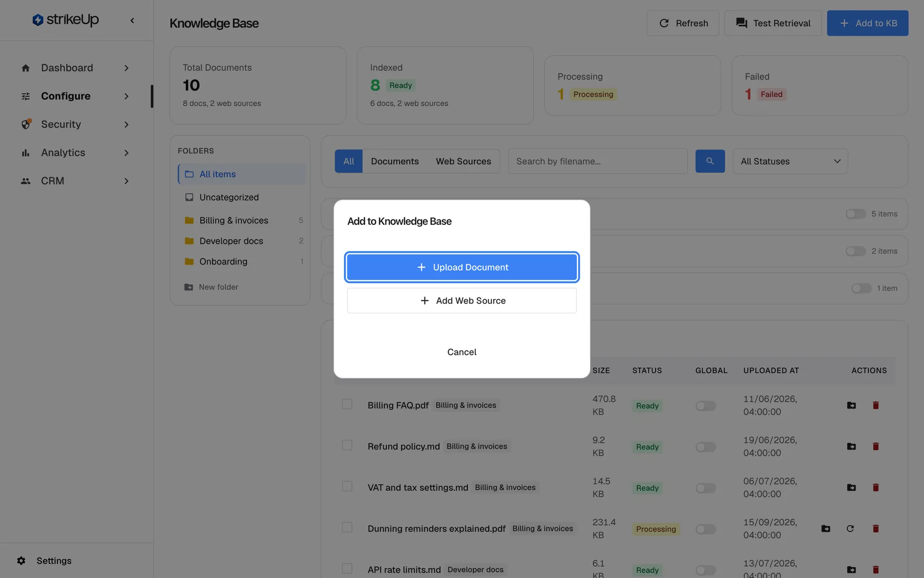Open the All Statuses dropdown

click(x=790, y=161)
